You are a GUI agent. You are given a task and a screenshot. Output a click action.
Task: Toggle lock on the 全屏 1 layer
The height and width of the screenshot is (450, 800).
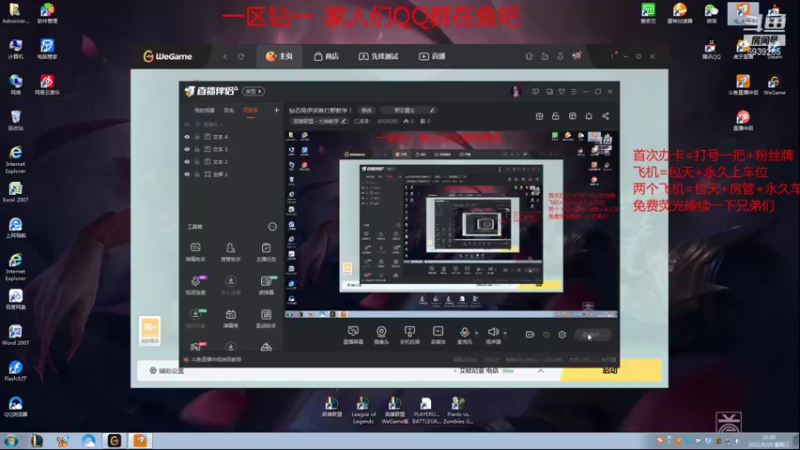(197, 174)
